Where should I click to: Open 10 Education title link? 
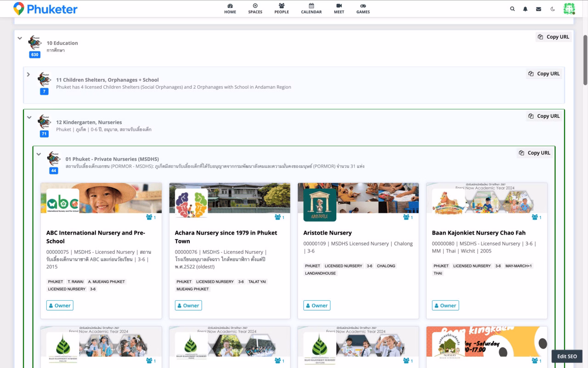pyautogui.click(x=62, y=43)
